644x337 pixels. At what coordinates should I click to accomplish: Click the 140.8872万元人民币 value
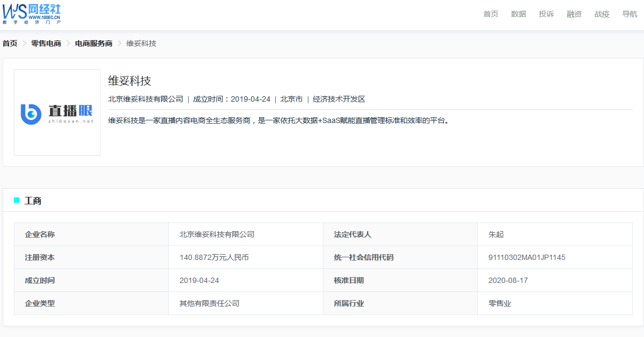click(214, 257)
